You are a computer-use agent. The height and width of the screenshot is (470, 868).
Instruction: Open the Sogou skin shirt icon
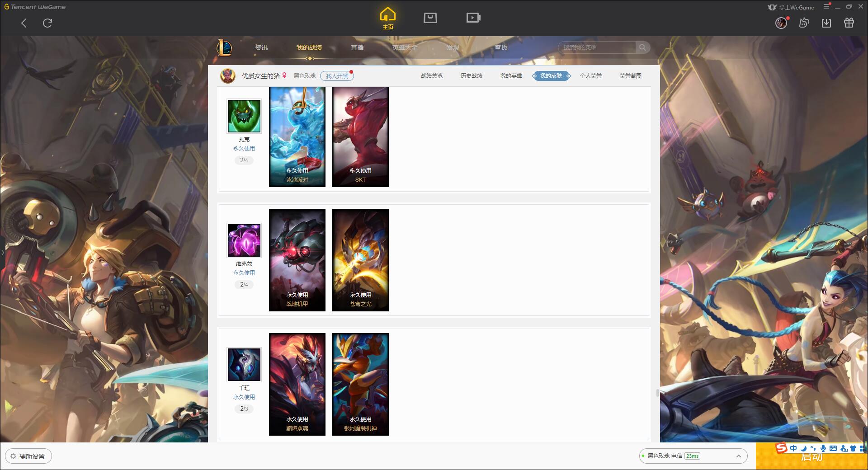tap(853, 448)
